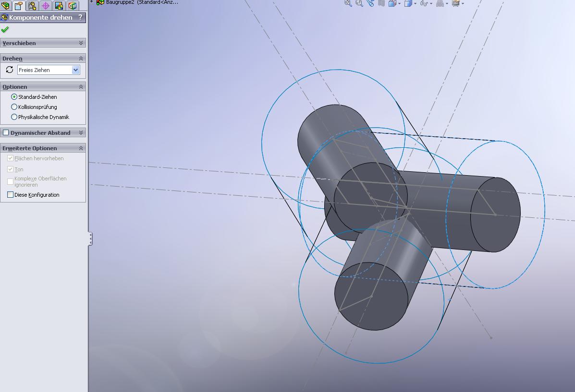Click the panel collapse handle on the splitter

[90, 238]
